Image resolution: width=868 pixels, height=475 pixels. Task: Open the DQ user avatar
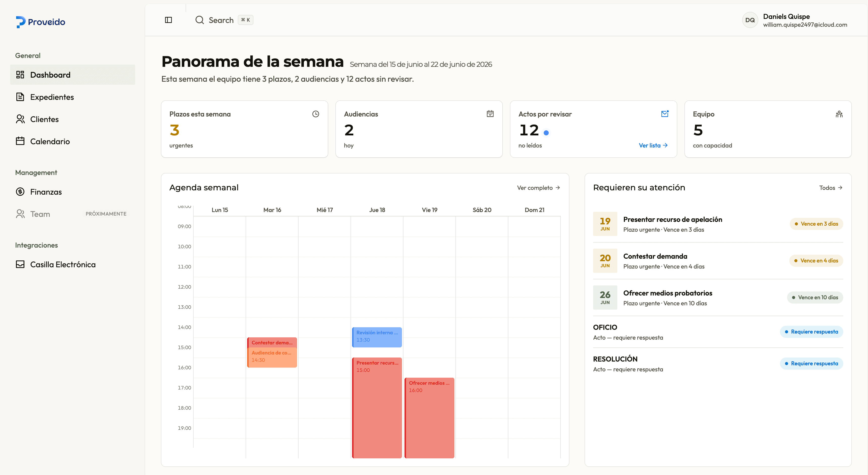coord(750,20)
